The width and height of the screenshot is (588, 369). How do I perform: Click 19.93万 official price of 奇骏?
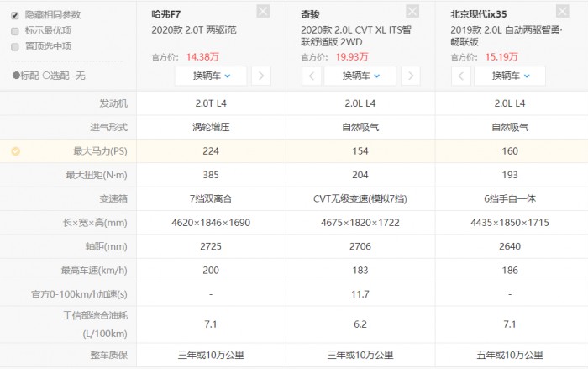point(352,57)
